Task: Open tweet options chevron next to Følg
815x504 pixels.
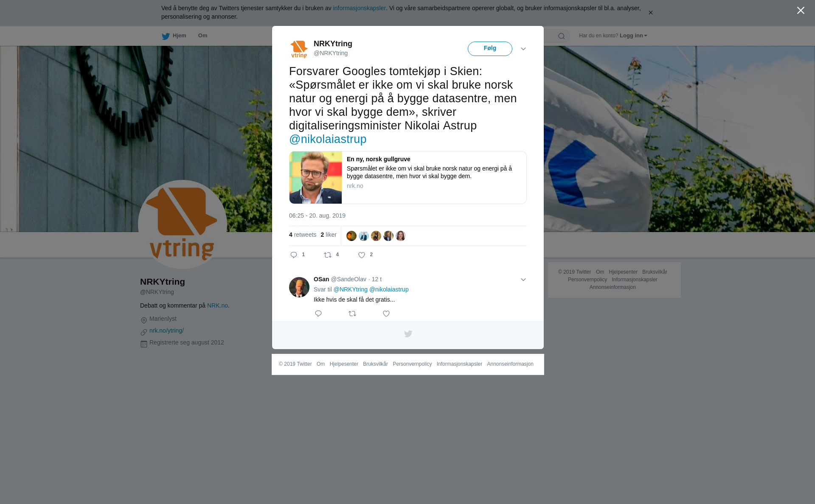Action: [x=523, y=49]
